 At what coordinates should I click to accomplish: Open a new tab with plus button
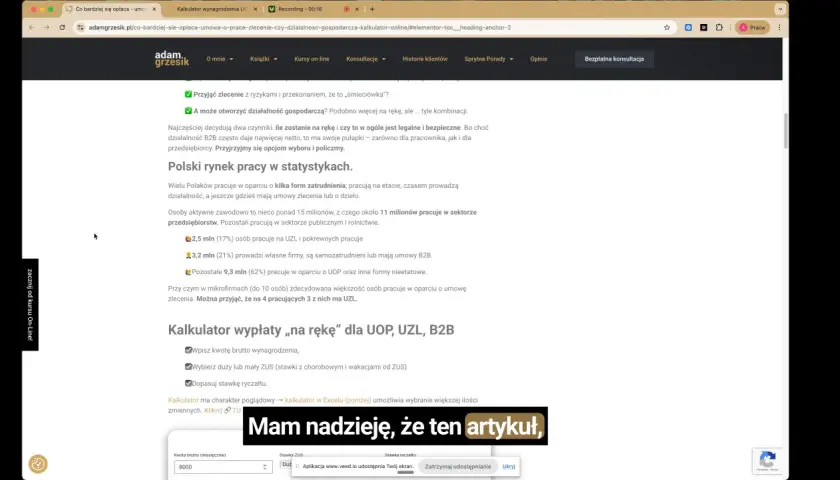pyautogui.click(x=372, y=9)
